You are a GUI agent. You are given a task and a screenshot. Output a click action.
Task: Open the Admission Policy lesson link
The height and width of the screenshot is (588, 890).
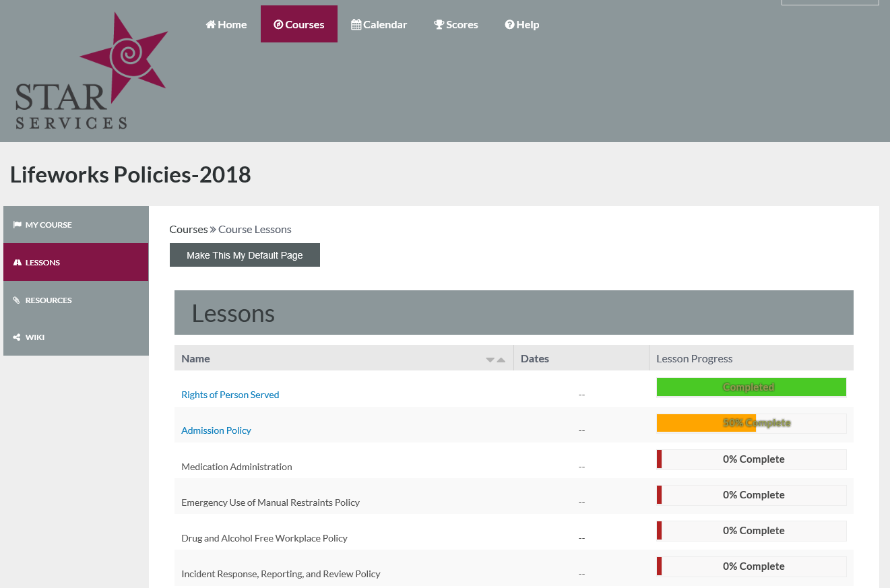click(216, 430)
